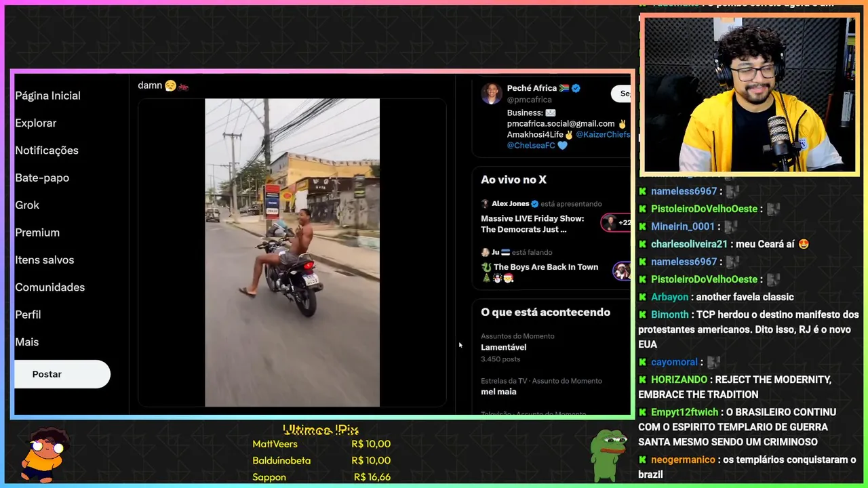868x488 pixels.
Task: Play the motorcycle video in tweet
Action: pyautogui.click(x=292, y=253)
